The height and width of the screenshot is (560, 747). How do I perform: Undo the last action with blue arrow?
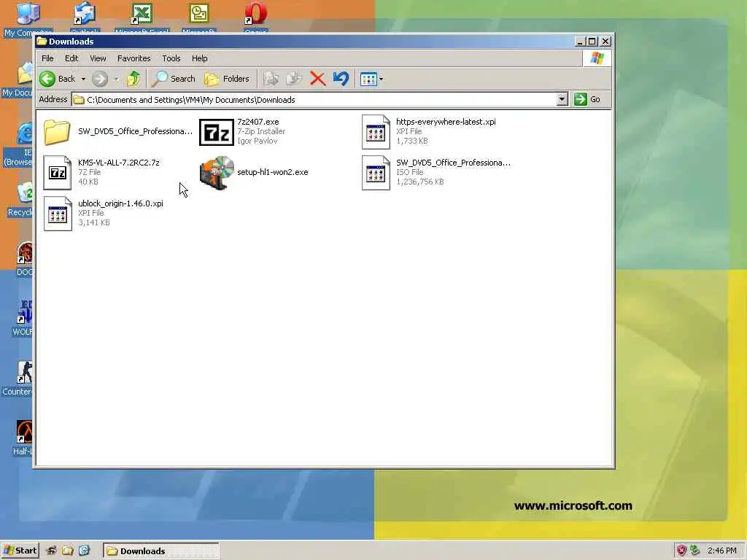pyautogui.click(x=341, y=79)
